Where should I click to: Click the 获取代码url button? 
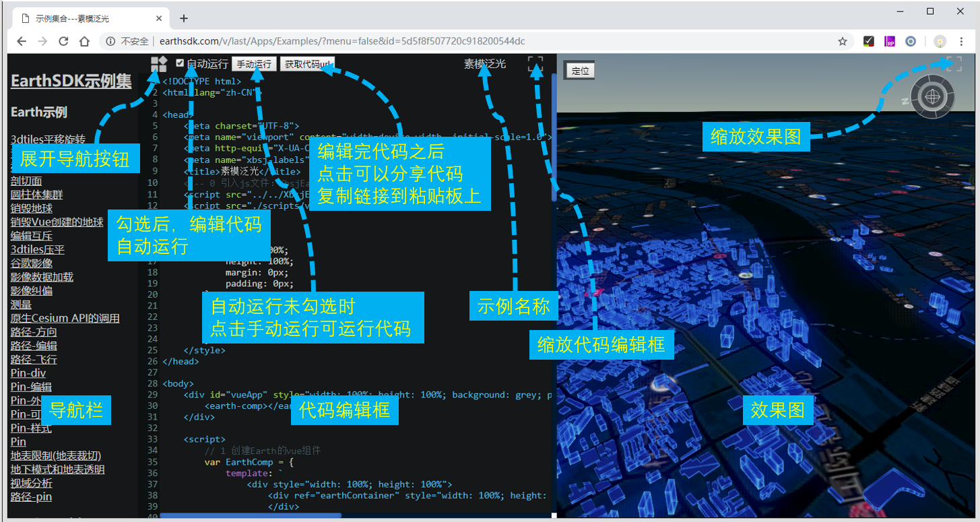click(307, 64)
